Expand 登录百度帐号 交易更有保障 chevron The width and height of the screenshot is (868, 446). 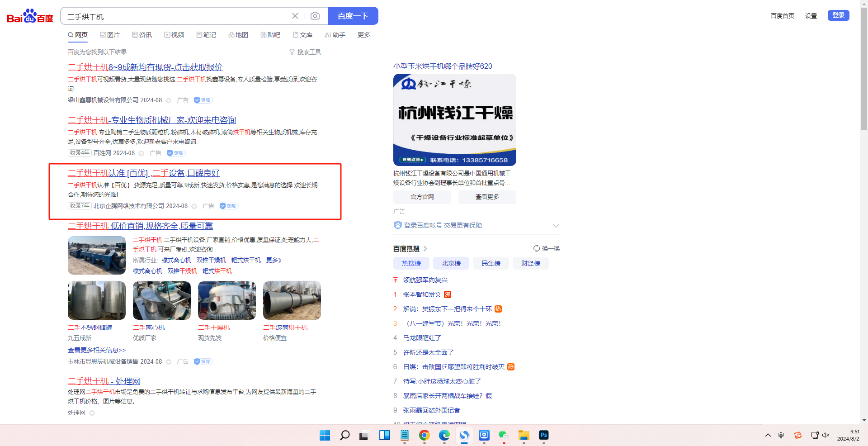(556, 225)
